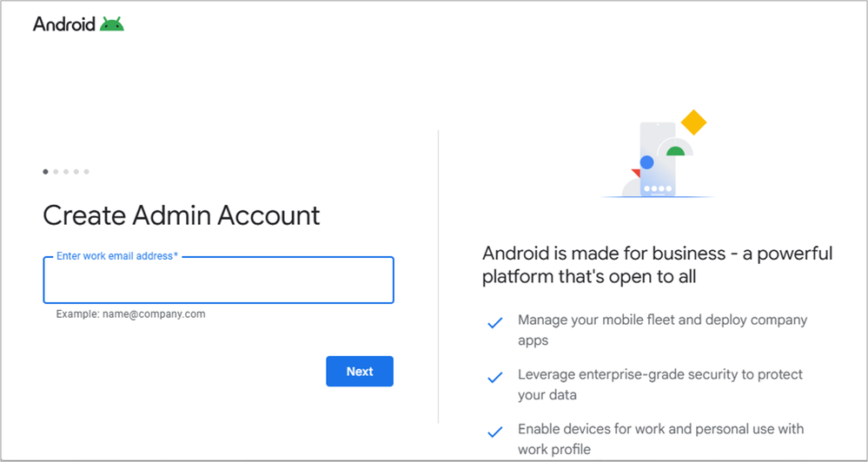
Task: Click the example name@company.com hint text
Action: (130, 314)
